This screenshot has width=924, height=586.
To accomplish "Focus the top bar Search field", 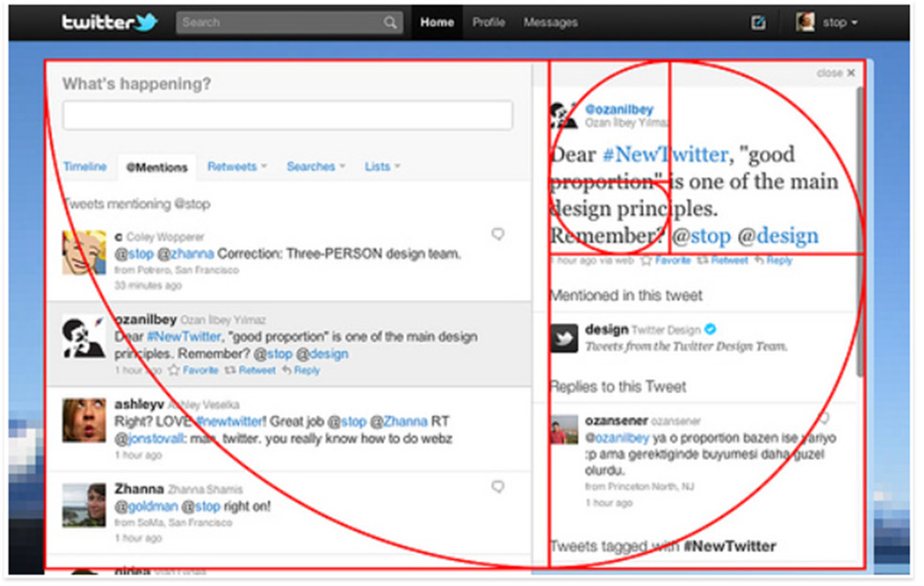I will click(x=290, y=23).
